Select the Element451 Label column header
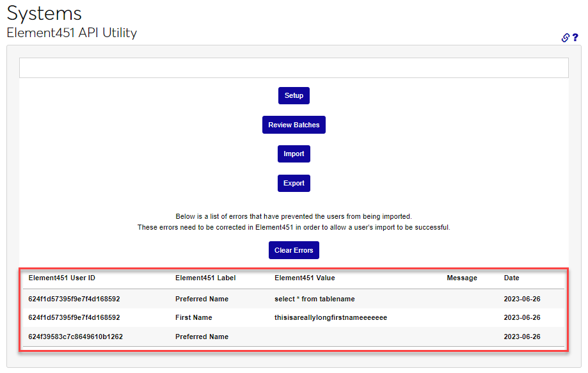 (x=205, y=278)
